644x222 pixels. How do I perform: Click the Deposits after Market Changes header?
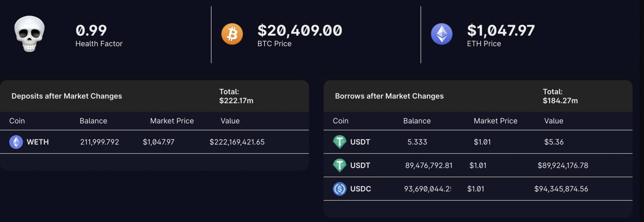(67, 96)
